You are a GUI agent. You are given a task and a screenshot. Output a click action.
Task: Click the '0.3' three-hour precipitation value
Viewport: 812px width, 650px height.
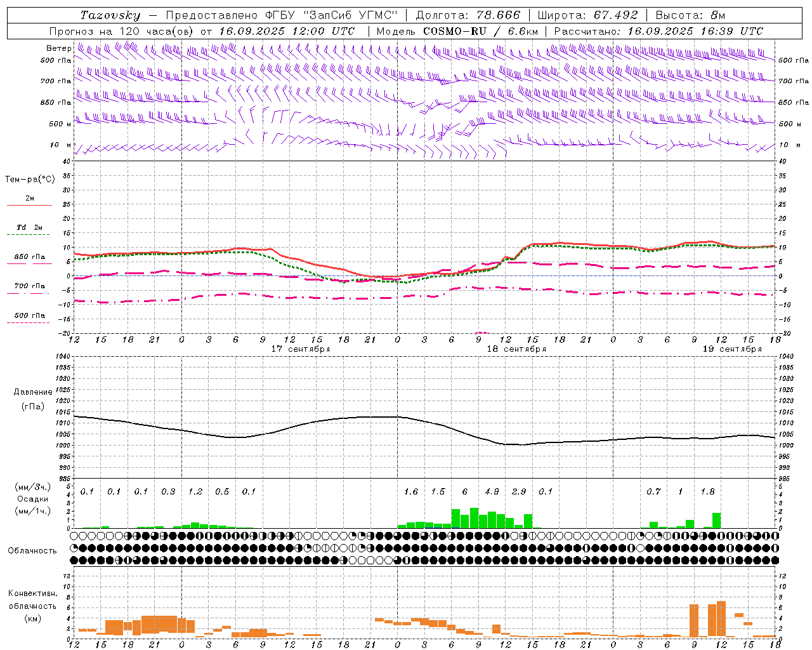click(168, 492)
